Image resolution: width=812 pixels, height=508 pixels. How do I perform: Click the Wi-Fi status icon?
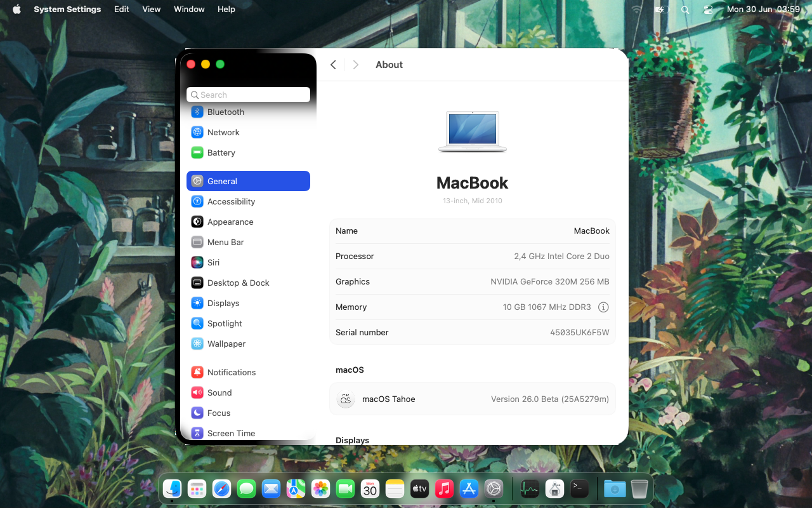pyautogui.click(x=636, y=9)
